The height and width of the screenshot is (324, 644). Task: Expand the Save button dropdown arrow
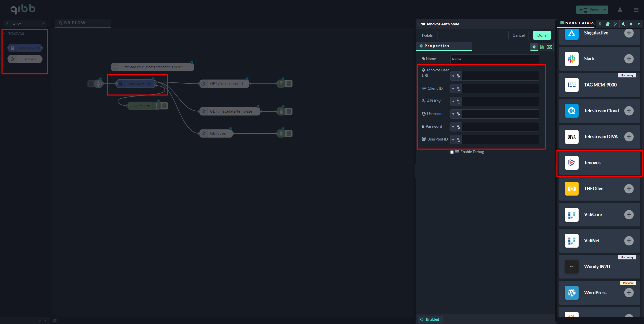[605, 10]
